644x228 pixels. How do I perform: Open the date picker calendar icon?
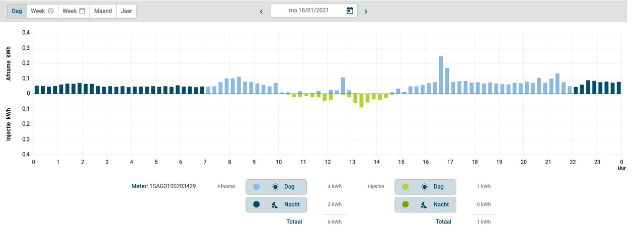[350, 11]
